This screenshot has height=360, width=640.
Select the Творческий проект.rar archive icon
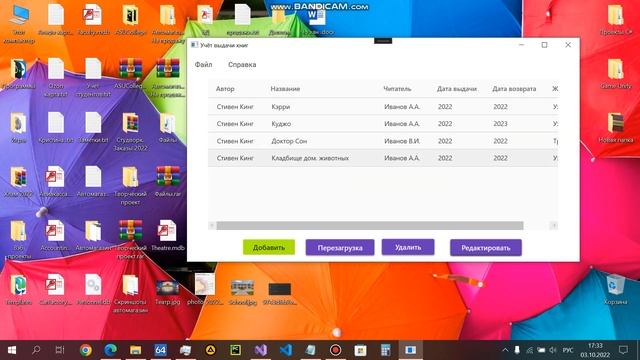coord(131,240)
